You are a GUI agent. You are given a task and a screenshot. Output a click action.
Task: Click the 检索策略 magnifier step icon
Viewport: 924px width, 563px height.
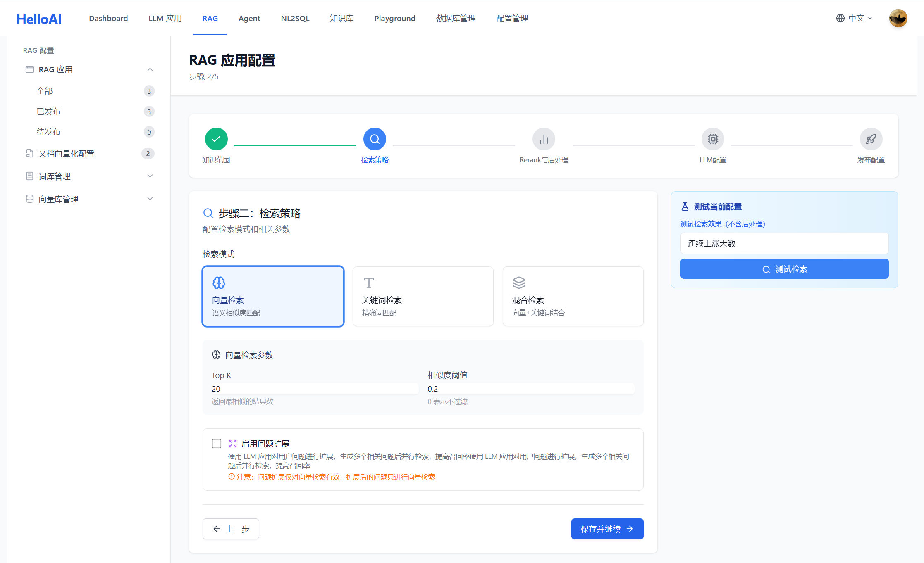[x=375, y=139]
